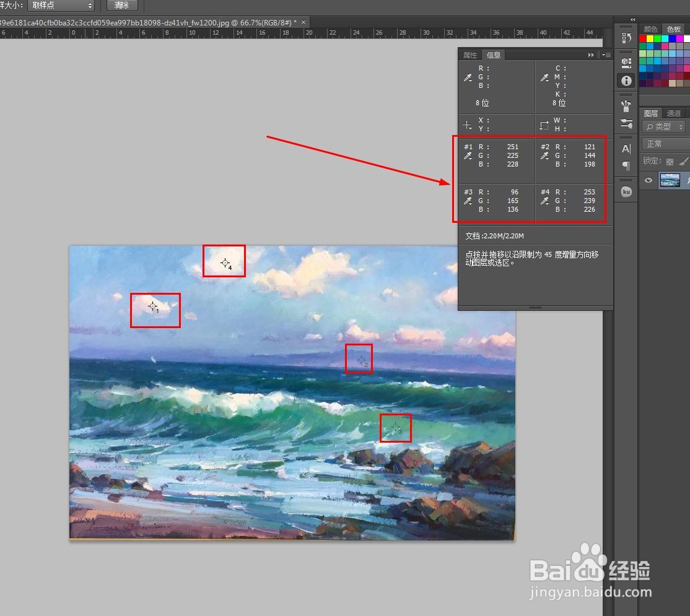This screenshot has height=616, width=690.
Task: Click sampler #4 R value 253
Action: [x=590, y=192]
